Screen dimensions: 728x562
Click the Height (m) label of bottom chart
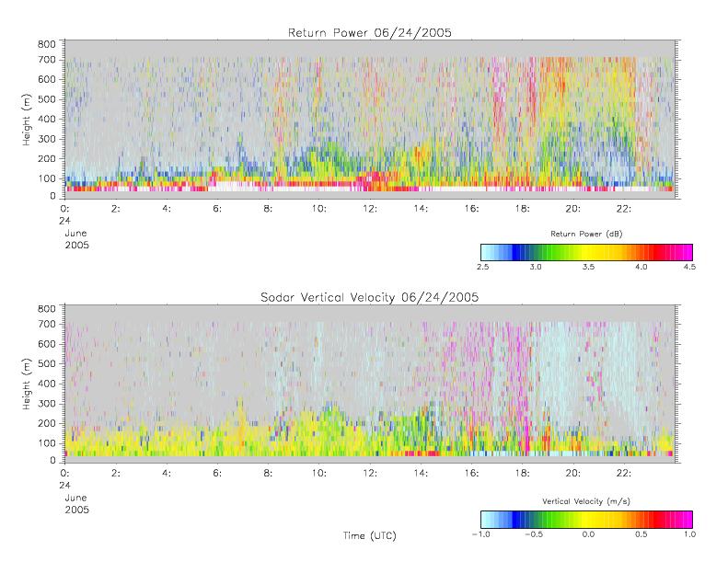tap(27, 384)
